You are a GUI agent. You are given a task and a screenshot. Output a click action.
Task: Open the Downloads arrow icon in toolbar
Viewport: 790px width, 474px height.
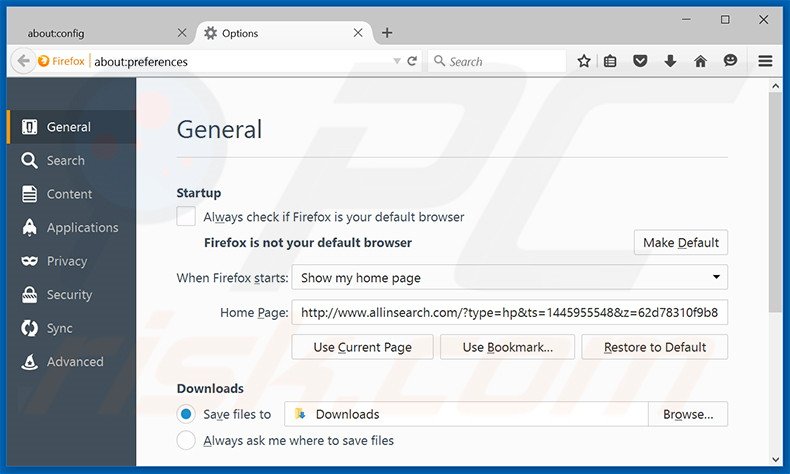670,61
